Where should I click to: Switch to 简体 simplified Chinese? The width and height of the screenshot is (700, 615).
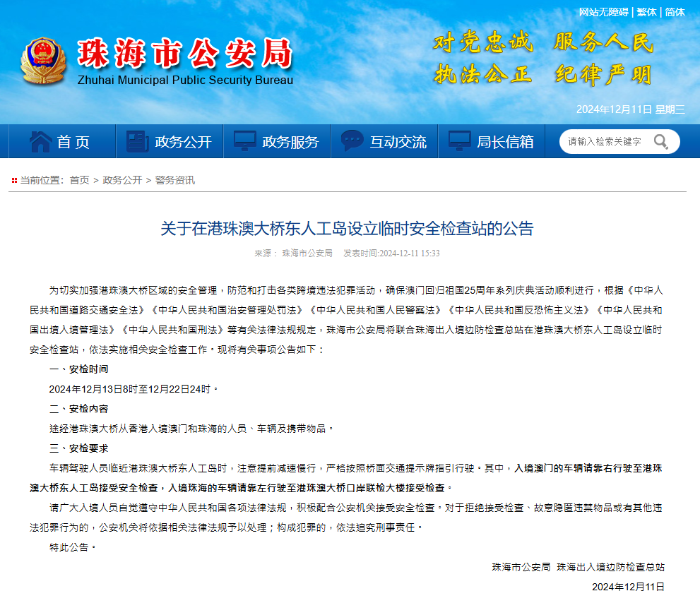click(x=675, y=12)
